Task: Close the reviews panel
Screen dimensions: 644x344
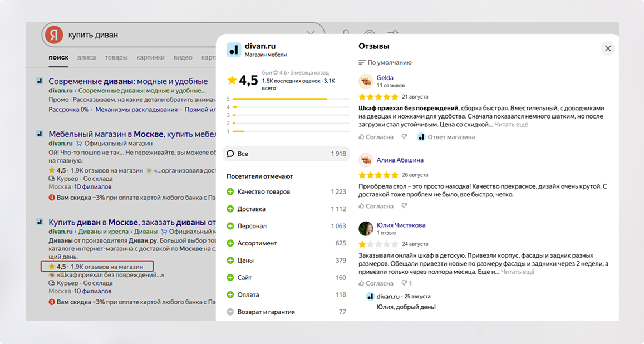Action: click(608, 48)
